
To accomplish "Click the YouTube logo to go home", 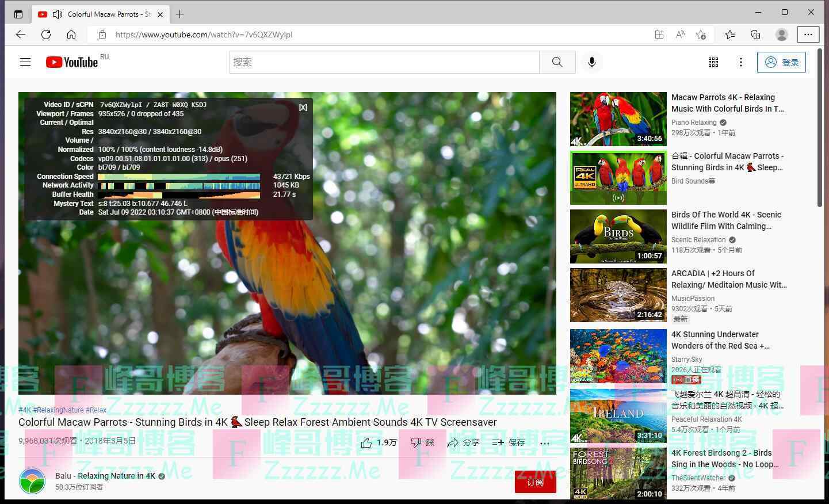I will [72, 62].
